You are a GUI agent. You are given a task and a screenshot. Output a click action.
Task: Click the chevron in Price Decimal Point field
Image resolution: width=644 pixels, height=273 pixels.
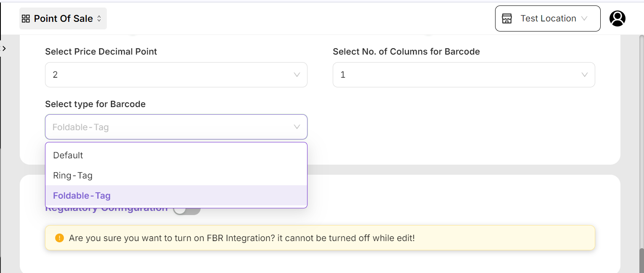(297, 75)
